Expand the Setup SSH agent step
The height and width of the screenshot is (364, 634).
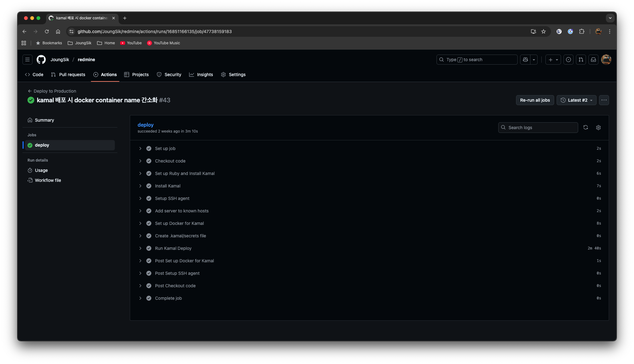tap(369, 198)
